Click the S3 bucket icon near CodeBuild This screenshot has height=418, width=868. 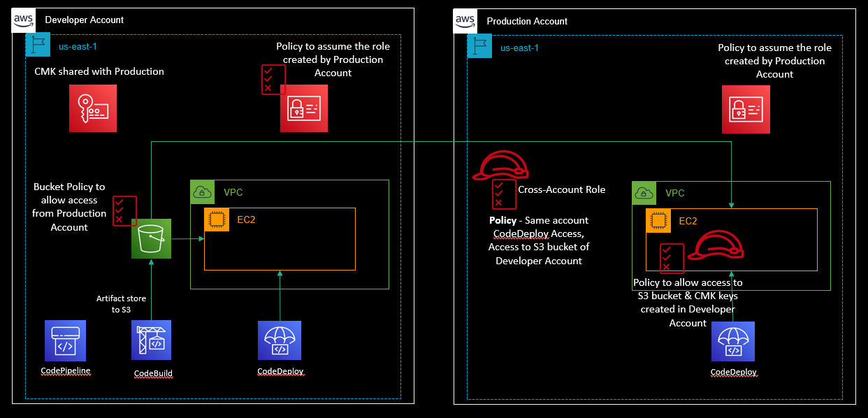[151, 238]
